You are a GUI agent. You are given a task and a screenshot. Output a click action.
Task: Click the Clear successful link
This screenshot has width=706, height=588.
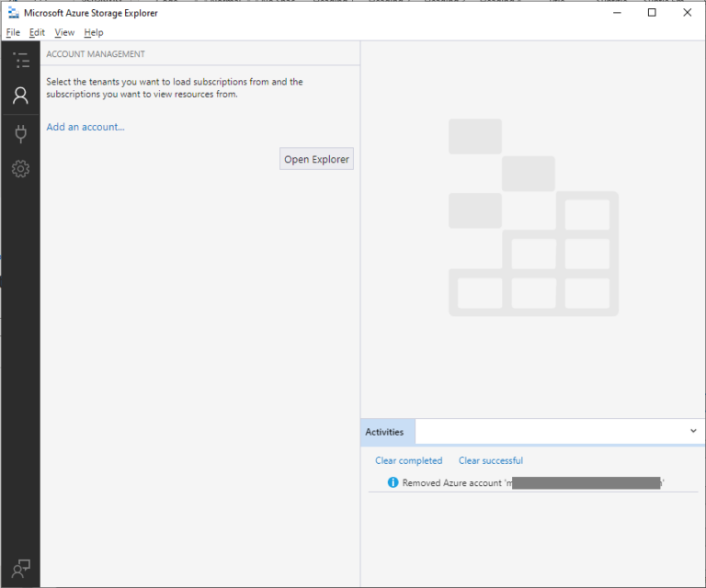(x=491, y=460)
